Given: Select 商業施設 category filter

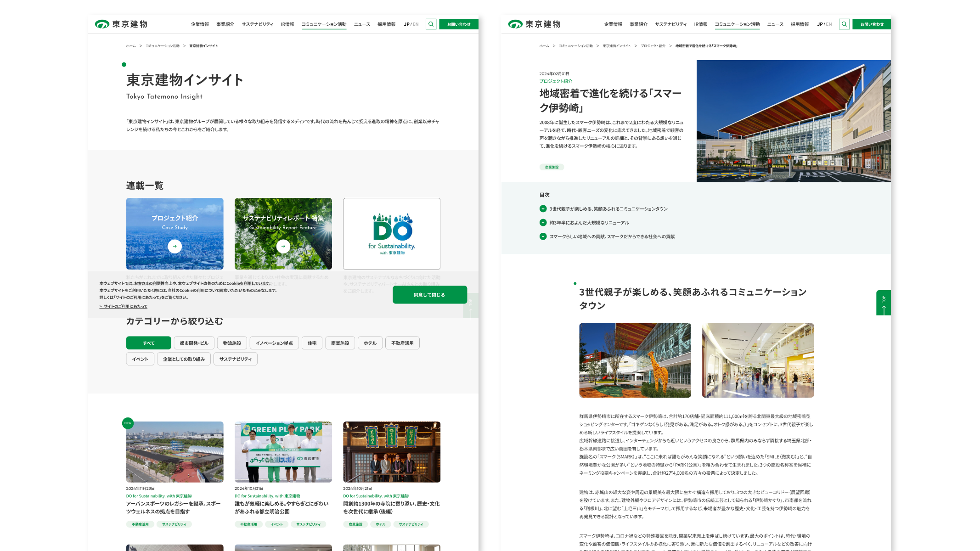Looking at the screenshot, I should click(x=340, y=343).
